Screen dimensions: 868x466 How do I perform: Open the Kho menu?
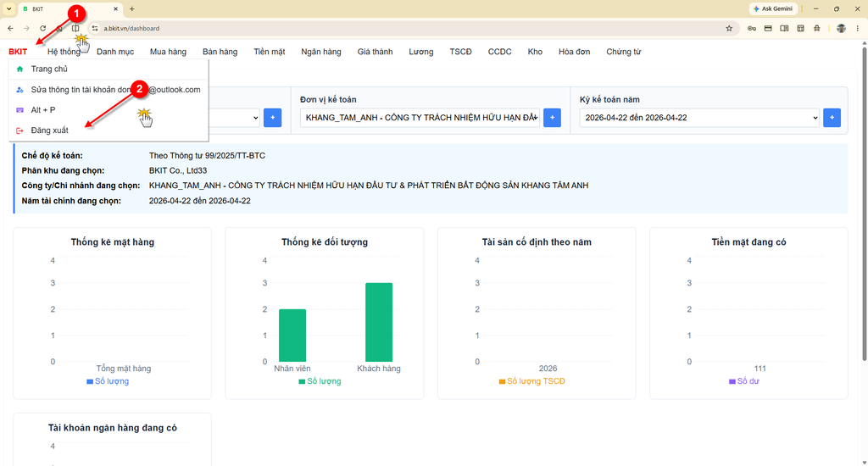coord(535,52)
